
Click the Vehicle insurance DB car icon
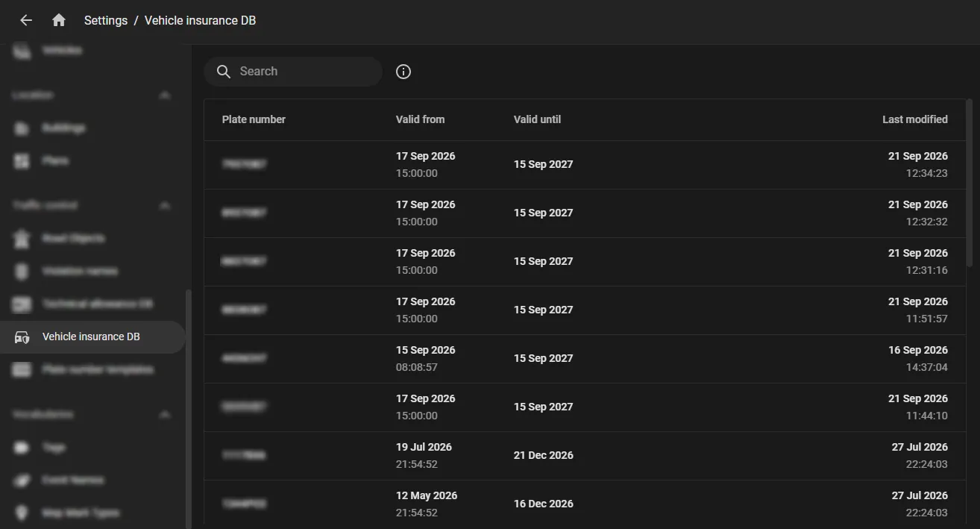click(22, 337)
